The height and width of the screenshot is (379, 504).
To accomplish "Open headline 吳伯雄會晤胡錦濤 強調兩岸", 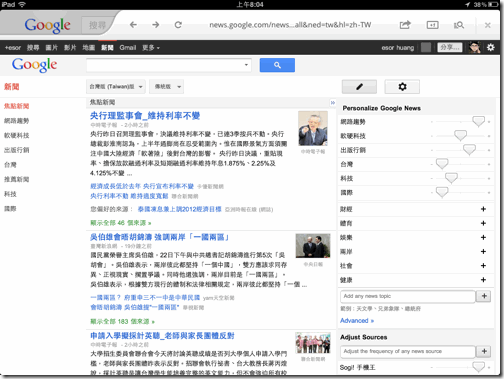I will [160, 237].
